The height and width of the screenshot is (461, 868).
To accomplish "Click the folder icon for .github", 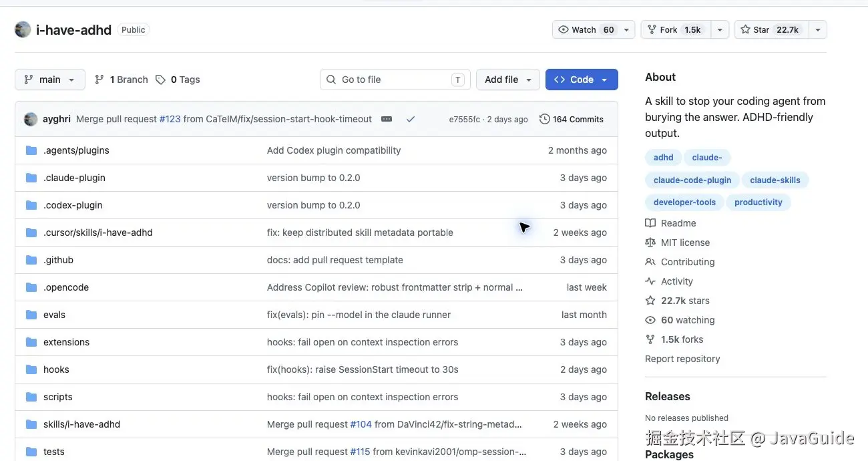I will click(31, 260).
